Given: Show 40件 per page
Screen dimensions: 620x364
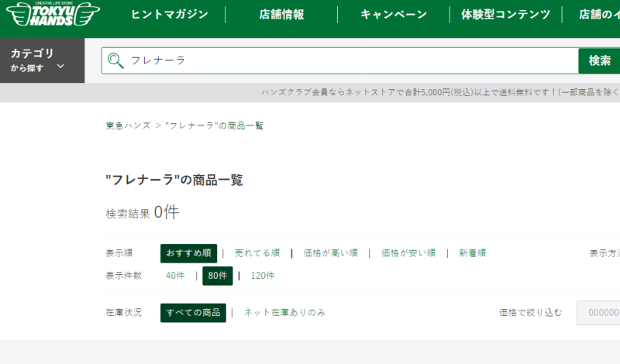Looking at the screenshot, I should point(175,276).
